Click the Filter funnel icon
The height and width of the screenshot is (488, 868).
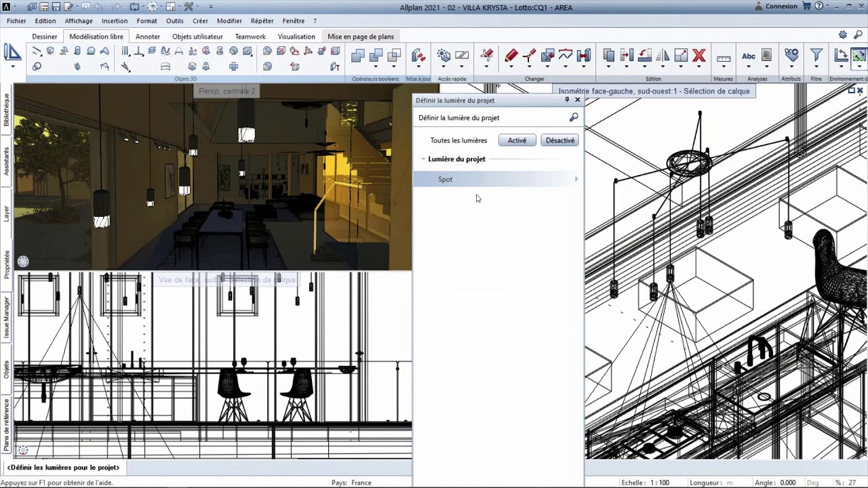[816, 55]
